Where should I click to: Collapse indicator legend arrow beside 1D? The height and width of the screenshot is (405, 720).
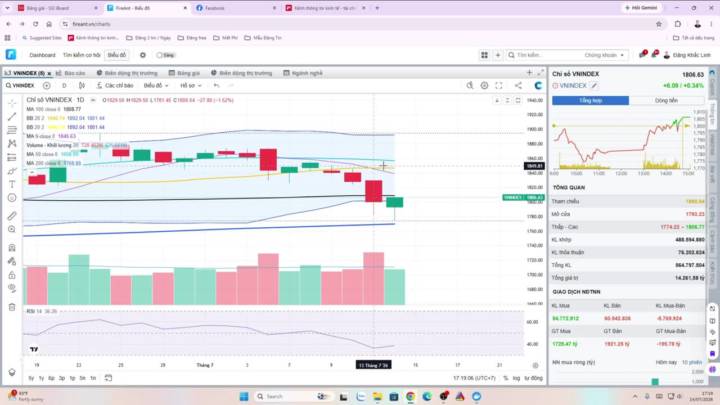93,100
